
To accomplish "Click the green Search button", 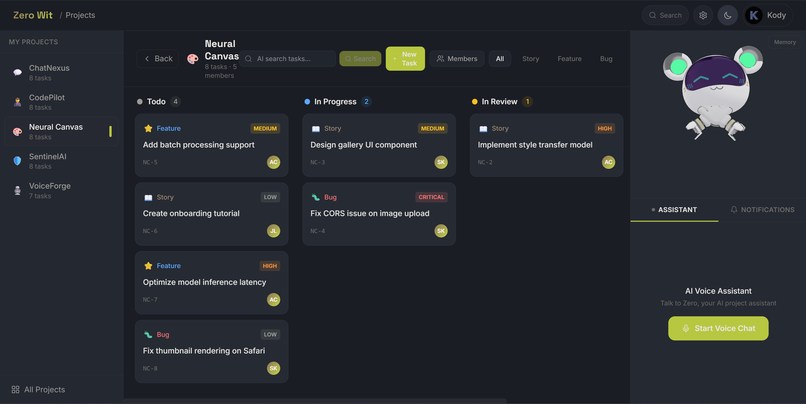I will (360, 59).
